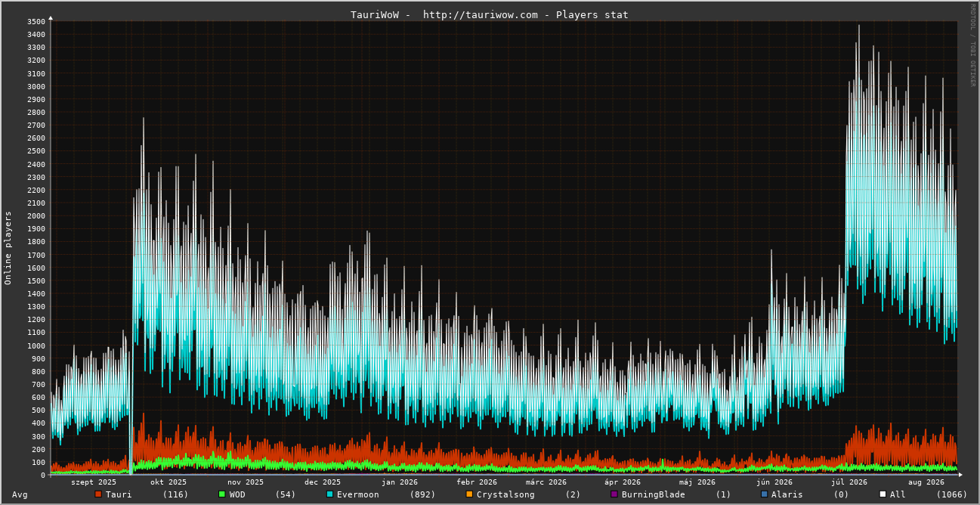Click the white All legend swatch
This screenshot has height=505, width=980.
tap(883, 494)
